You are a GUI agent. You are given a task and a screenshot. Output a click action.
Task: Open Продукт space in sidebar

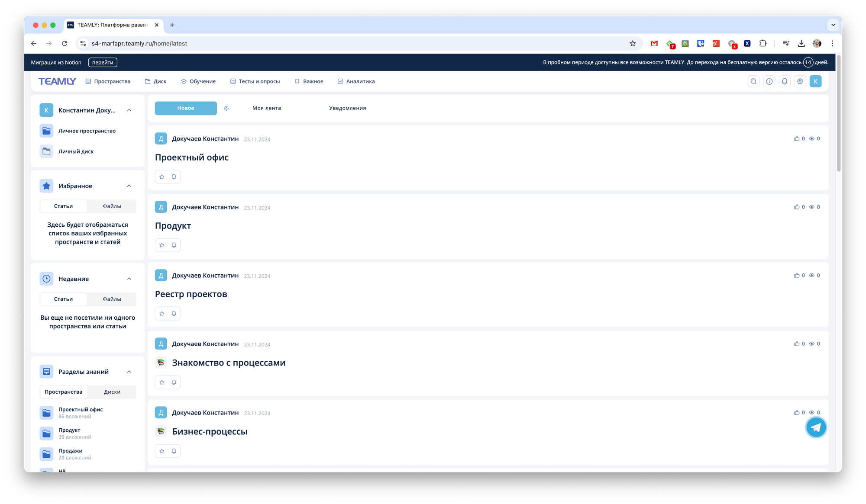coord(69,430)
